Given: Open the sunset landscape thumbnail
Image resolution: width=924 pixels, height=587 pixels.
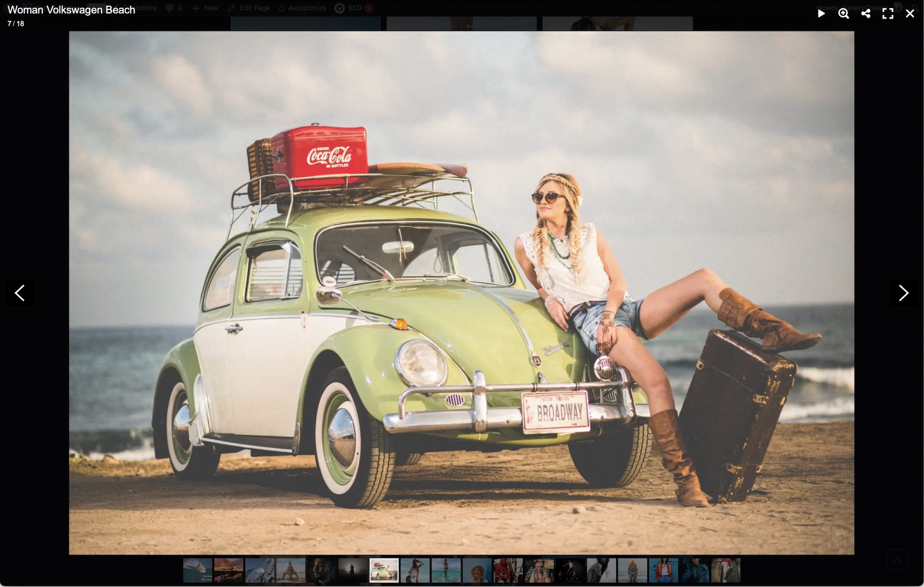Looking at the screenshot, I should [229, 570].
